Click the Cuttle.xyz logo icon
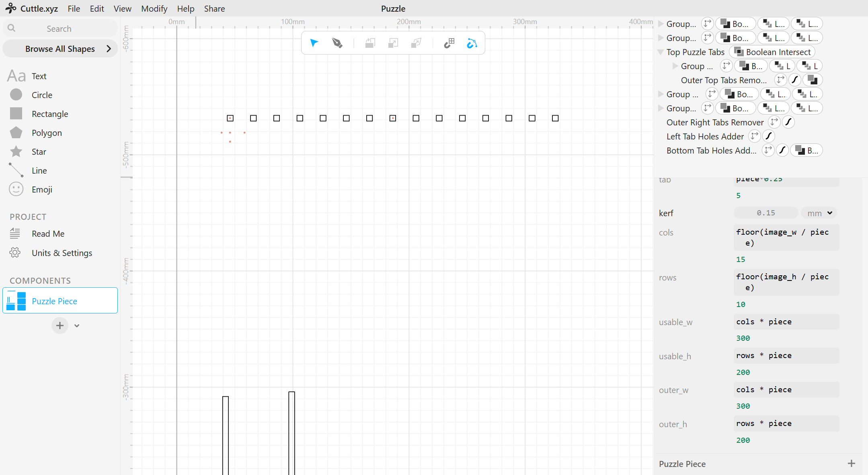This screenshot has width=868, height=475. (x=11, y=8)
